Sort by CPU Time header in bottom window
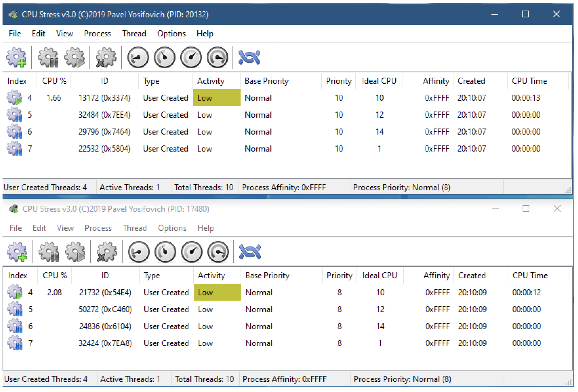The image size is (578, 392). (x=538, y=275)
